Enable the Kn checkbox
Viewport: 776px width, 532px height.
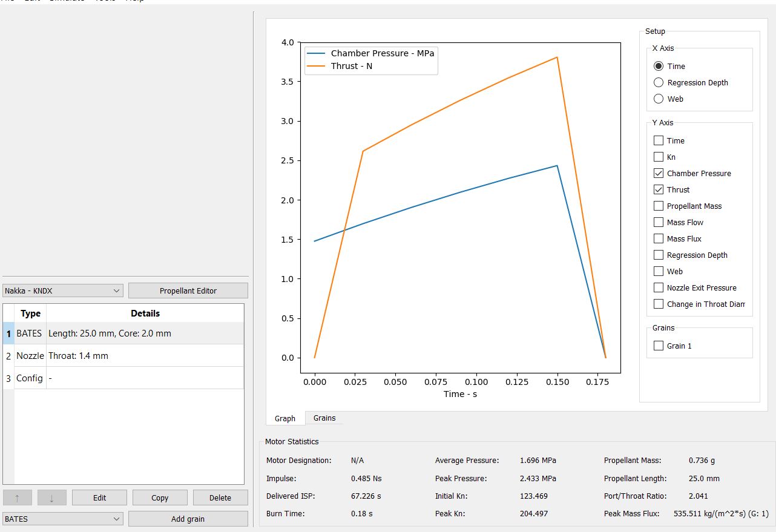pyautogui.click(x=659, y=157)
